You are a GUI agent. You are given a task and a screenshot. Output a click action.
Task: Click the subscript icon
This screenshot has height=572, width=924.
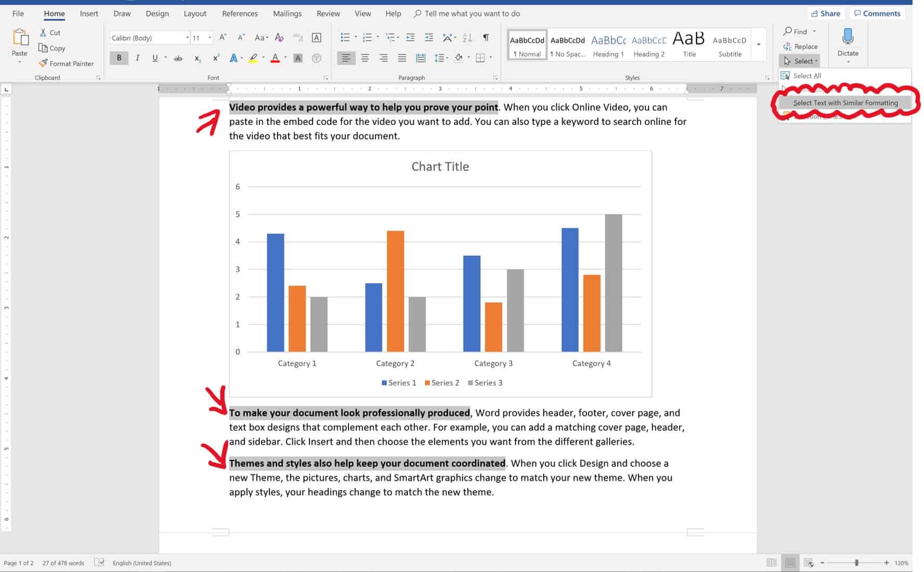click(197, 58)
